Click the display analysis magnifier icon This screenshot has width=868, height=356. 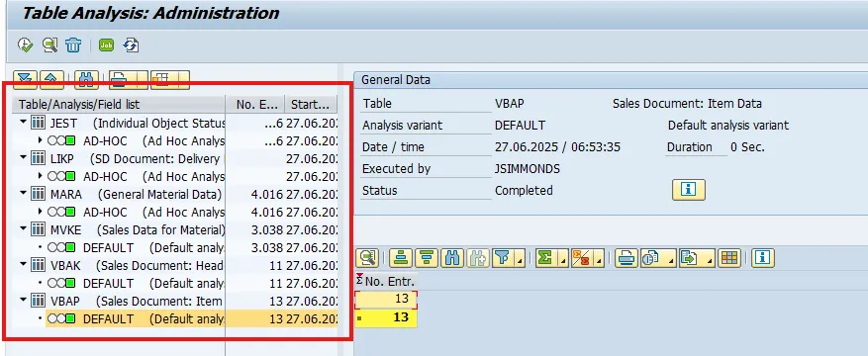click(49, 44)
